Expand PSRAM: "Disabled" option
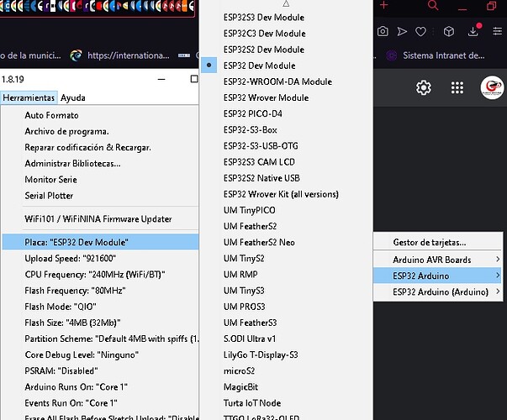This screenshot has height=420, width=507. (x=100, y=370)
